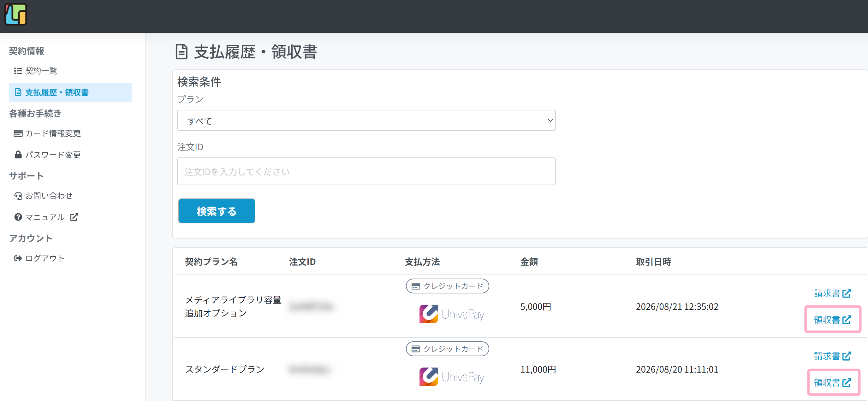Click the headset icon next to お問い合わせ

tap(18, 196)
